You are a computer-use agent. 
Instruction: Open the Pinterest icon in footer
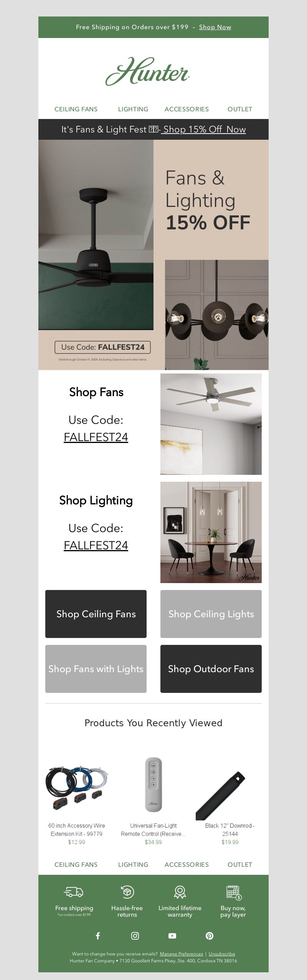click(210, 935)
